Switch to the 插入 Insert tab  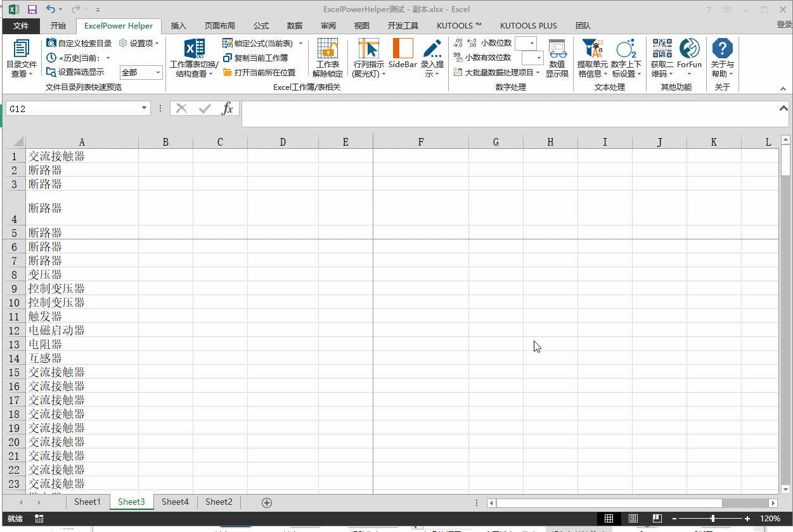pyautogui.click(x=179, y=26)
